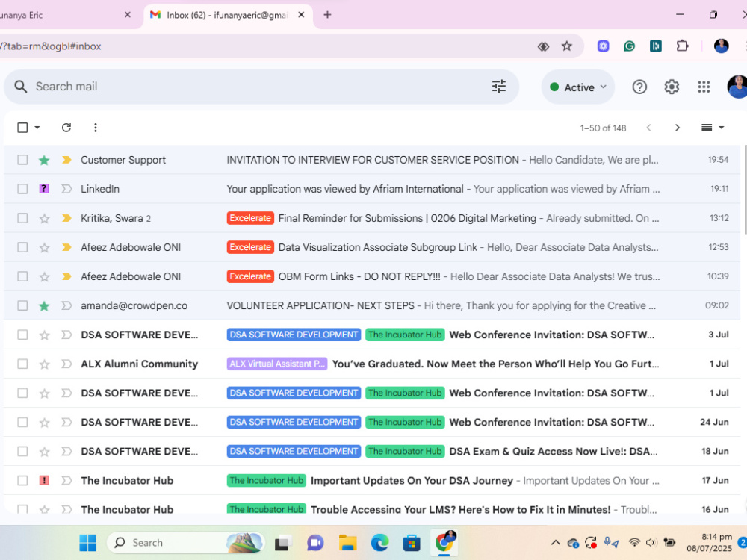Click ALX Virtual Assistant label tag

[x=277, y=364]
